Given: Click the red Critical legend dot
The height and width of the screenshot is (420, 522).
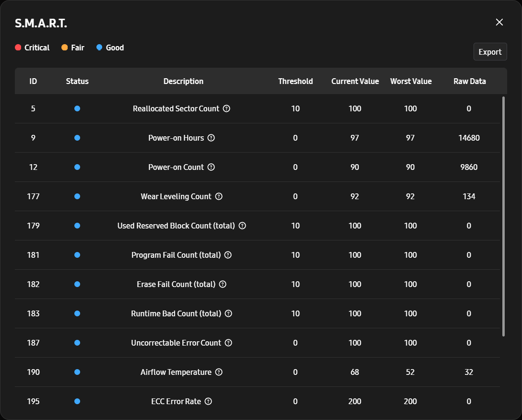Looking at the screenshot, I should (x=18, y=48).
